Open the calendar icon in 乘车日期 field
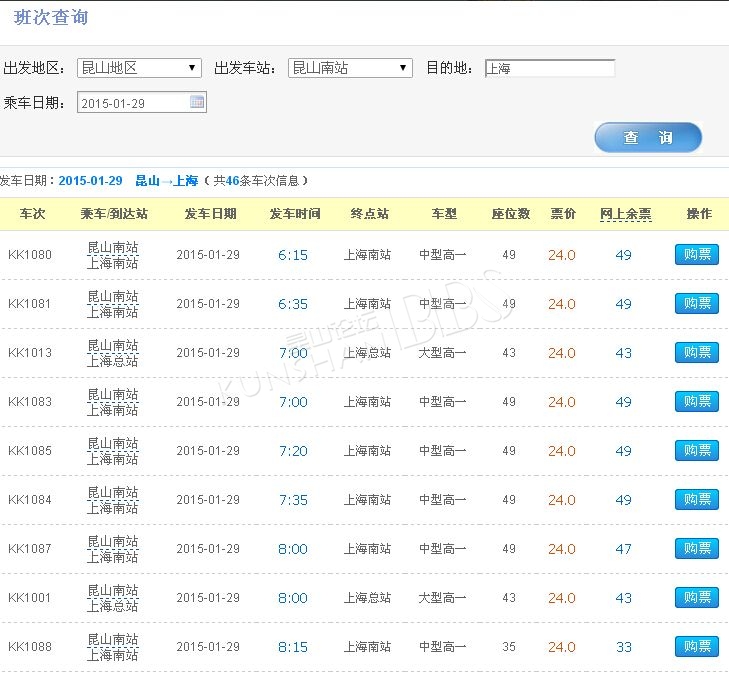This screenshot has height=674, width=729. click(x=197, y=102)
